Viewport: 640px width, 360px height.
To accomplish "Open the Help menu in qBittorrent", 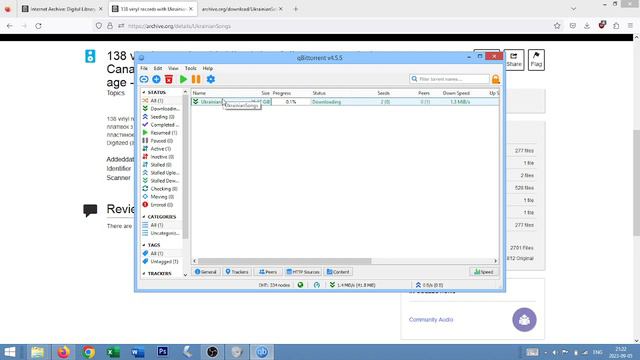I will tap(208, 68).
